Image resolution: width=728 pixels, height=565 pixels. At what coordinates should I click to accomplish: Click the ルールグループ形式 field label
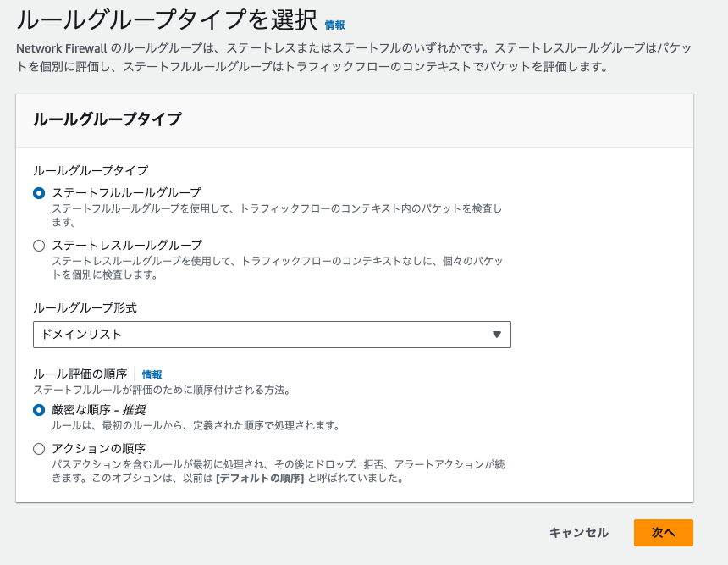click(x=85, y=307)
